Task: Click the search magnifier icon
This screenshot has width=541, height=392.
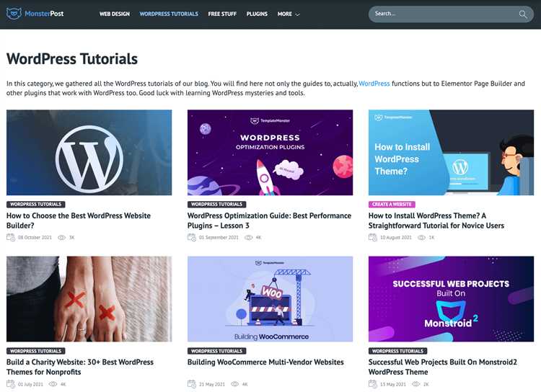Action: pyautogui.click(x=523, y=14)
